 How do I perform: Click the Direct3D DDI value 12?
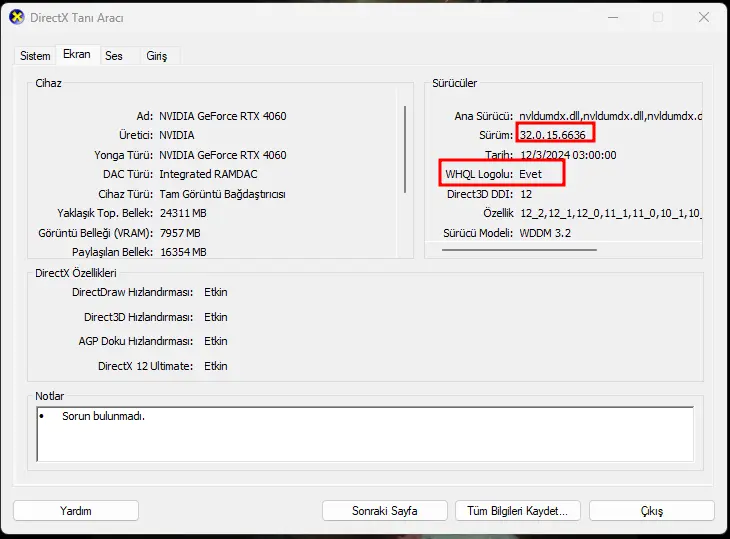[x=526, y=194]
